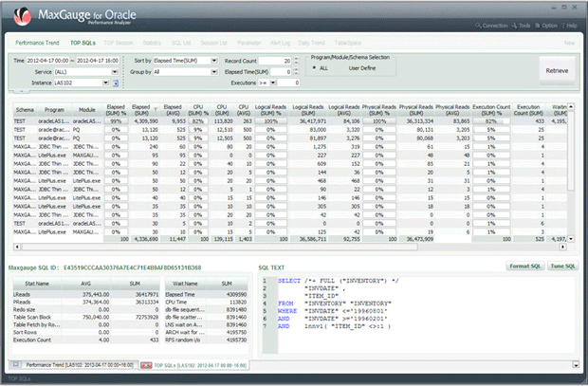
Task: Click the blue icon beside Instance dropdown
Action: (x=116, y=83)
